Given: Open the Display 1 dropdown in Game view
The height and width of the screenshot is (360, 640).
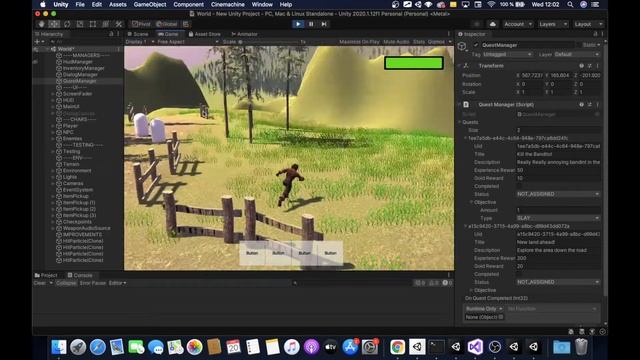Looking at the screenshot, I should pos(140,42).
